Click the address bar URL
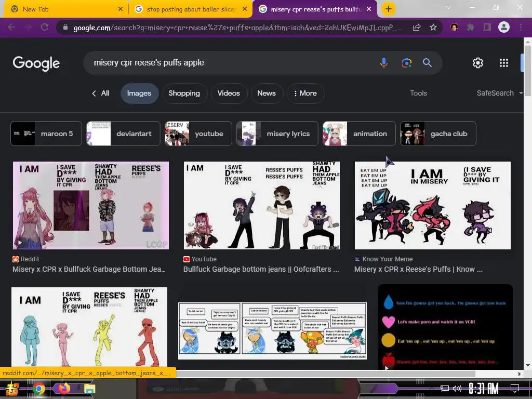Viewport: 532px width, 399px height. coord(237,28)
